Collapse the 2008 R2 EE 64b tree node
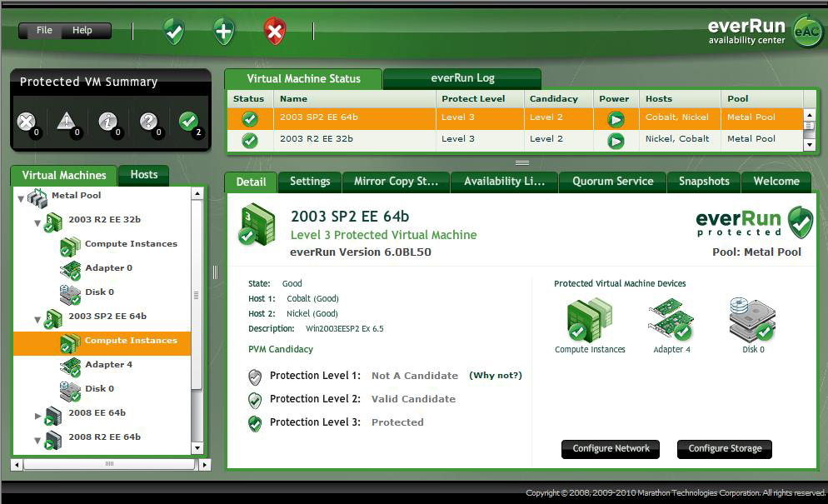The width and height of the screenshot is (828, 504). tap(37, 441)
